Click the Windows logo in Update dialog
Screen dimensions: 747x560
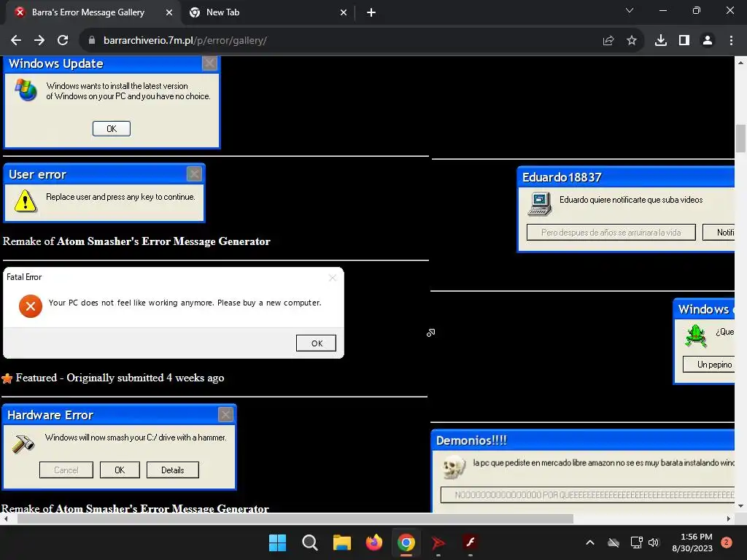(26, 90)
